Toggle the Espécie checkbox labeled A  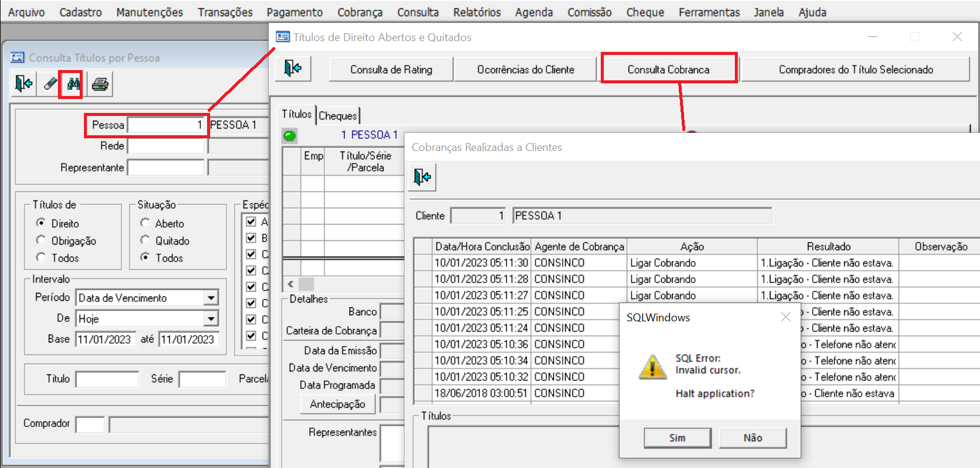click(x=251, y=222)
